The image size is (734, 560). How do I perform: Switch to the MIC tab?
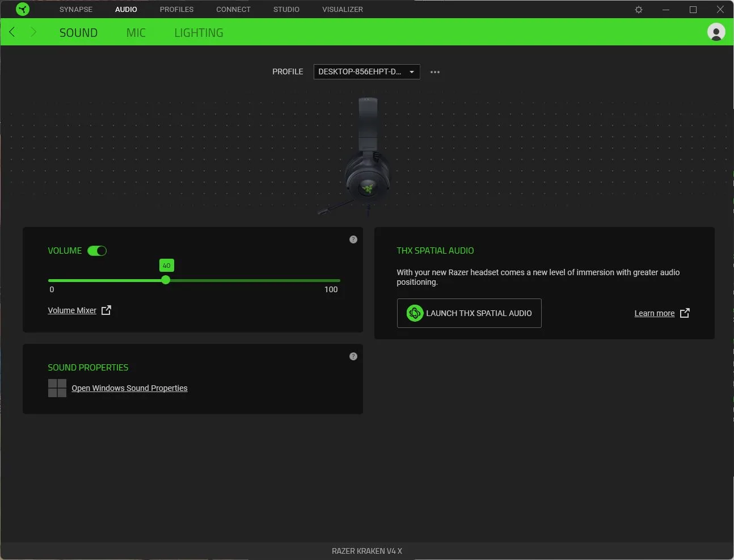(x=136, y=33)
